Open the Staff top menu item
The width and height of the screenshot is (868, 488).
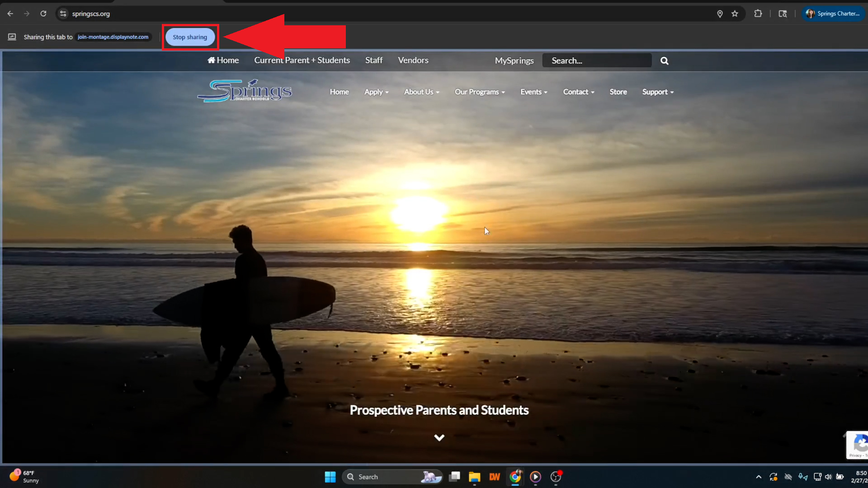[374, 60]
